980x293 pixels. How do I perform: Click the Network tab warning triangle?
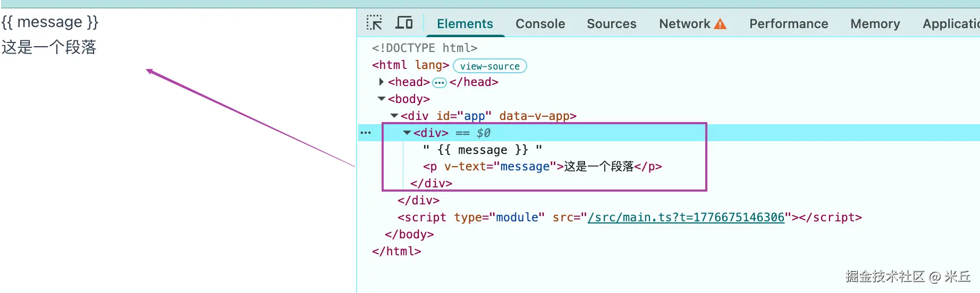click(x=720, y=24)
